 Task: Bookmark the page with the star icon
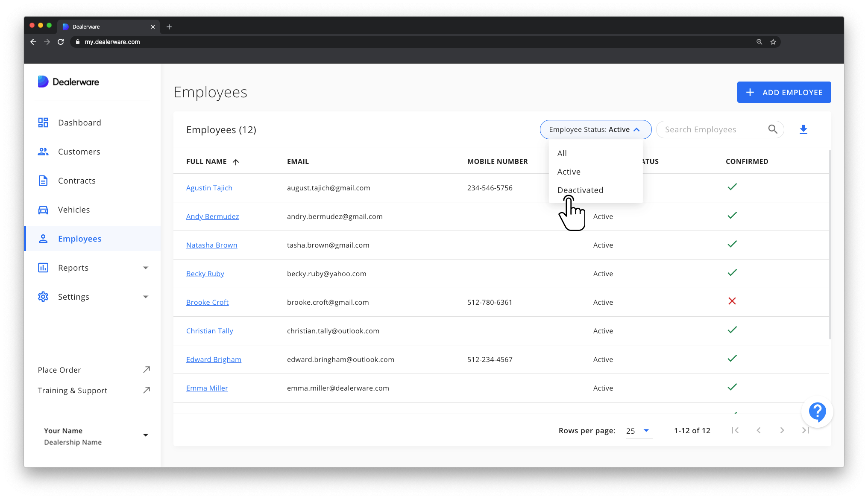773,42
